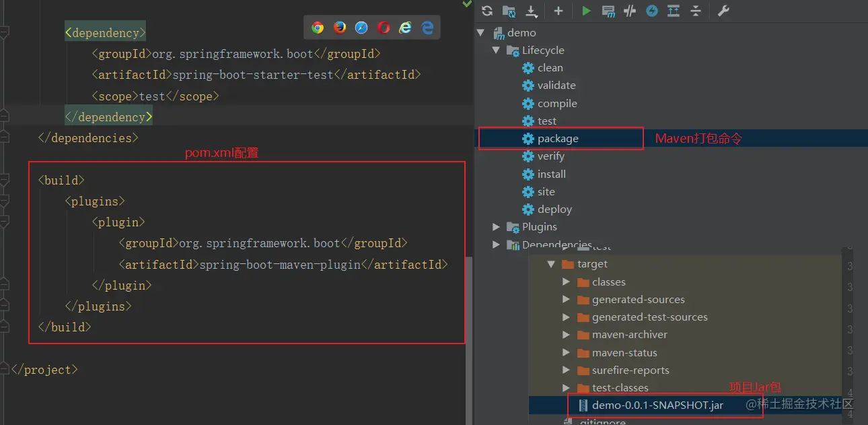Select the validate lifecycle goal
This screenshot has width=868, height=425.
point(556,85)
